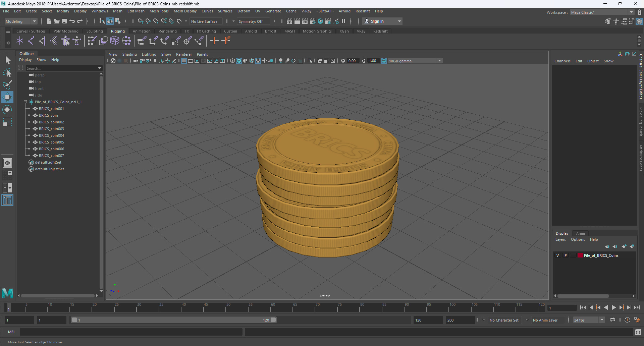Click the Animation Preferences icon
Screen dimensions: 644x346
tap(637, 320)
